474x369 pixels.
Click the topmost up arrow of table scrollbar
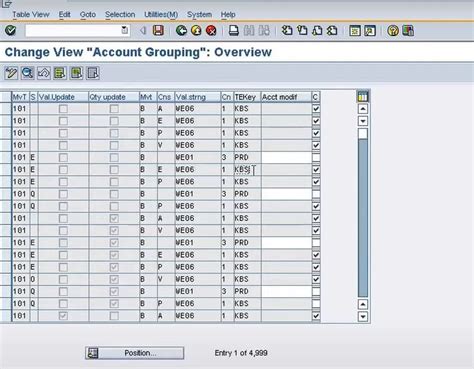click(363, 109)
